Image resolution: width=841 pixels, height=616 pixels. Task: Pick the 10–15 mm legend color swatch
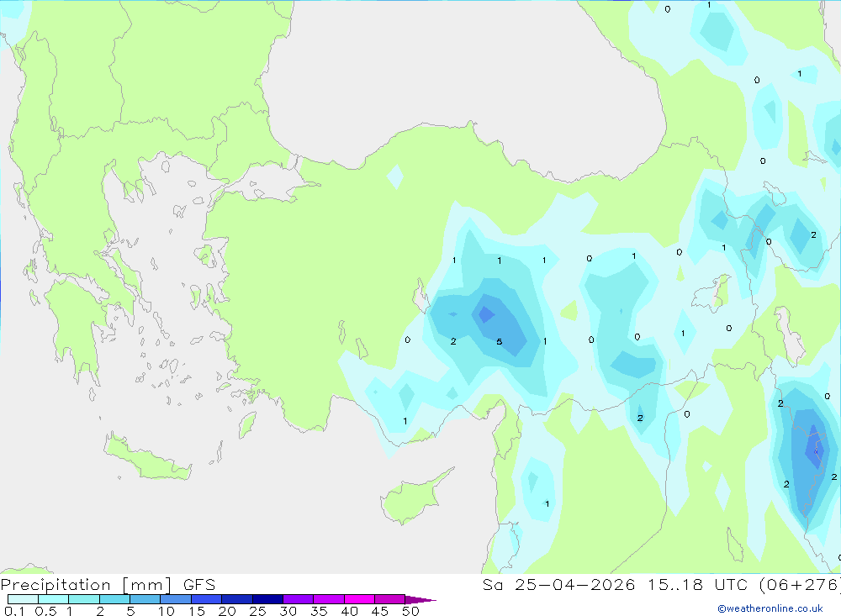[x=176, y=599]
